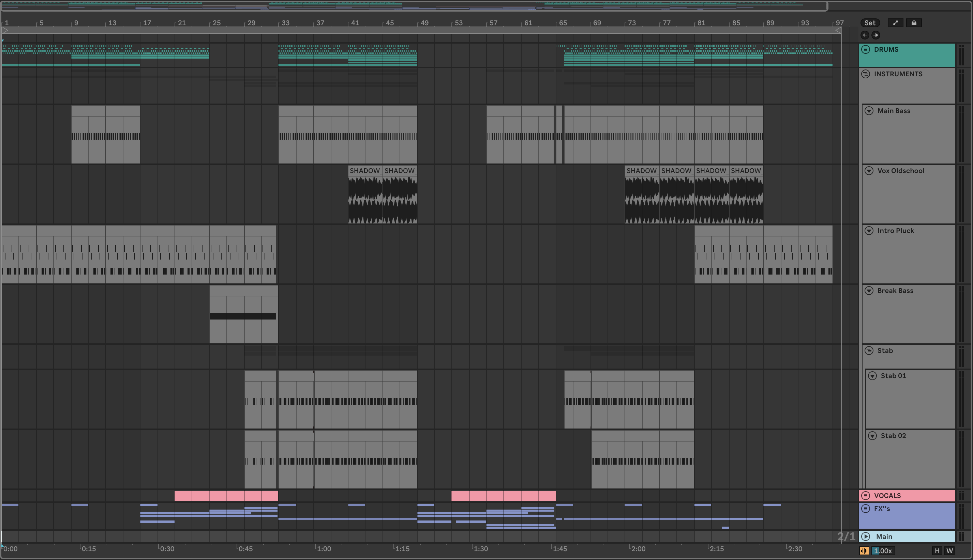The image size is (973, 560).
Task: Select the Intro Pluck track header
Action: click(x=895, y=231)
